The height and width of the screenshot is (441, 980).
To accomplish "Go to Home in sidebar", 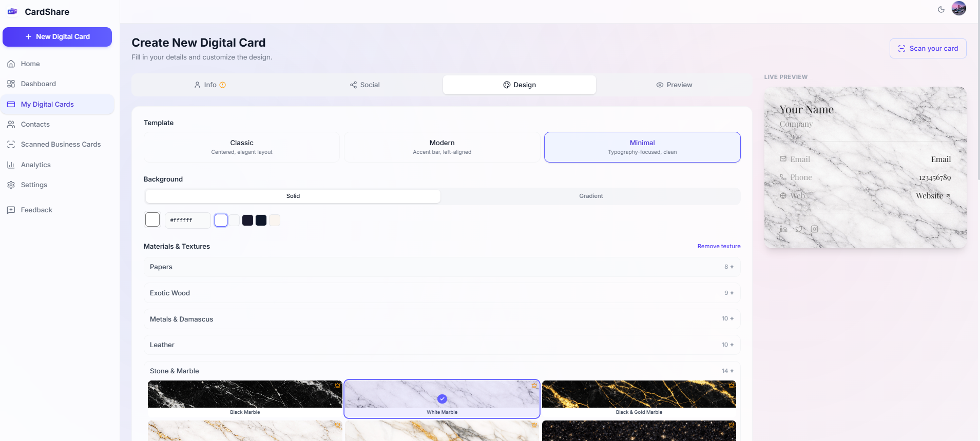I will [57, 64].
